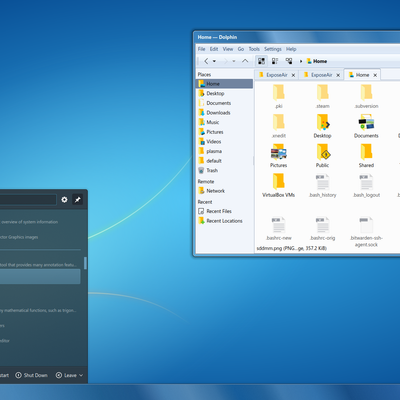Close the Home tab

tap(375, 75)
